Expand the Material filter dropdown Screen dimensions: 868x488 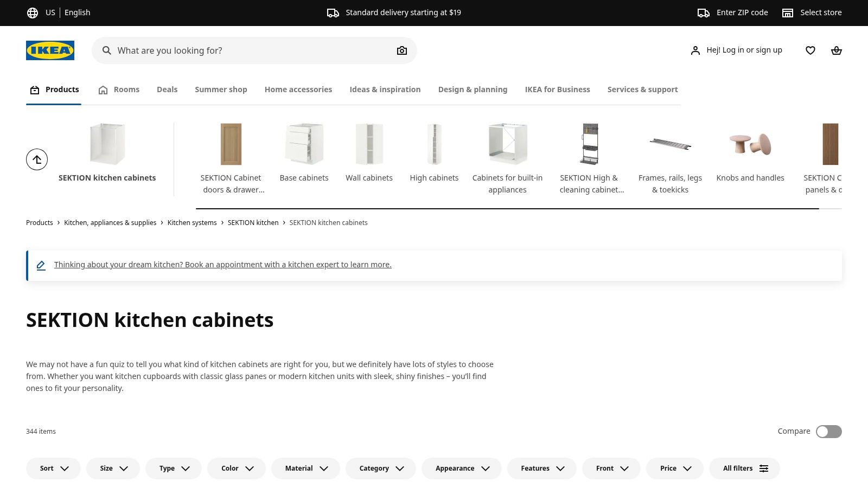click(305, 468)
